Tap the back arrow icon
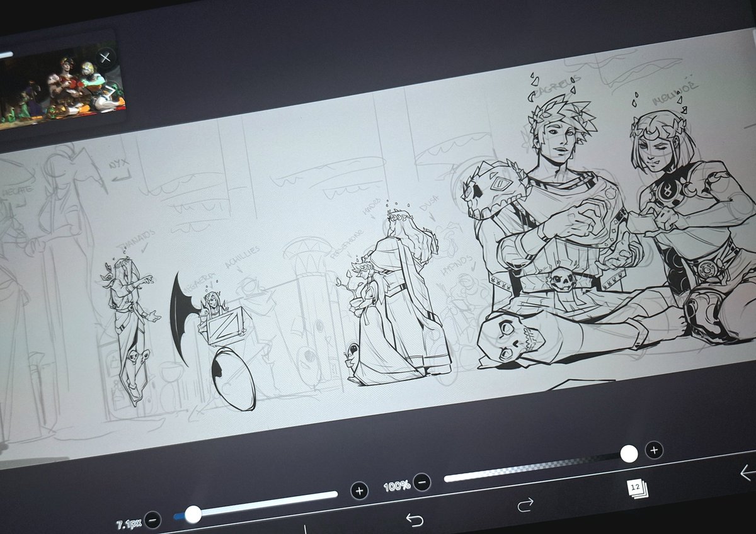 point(747,472)
